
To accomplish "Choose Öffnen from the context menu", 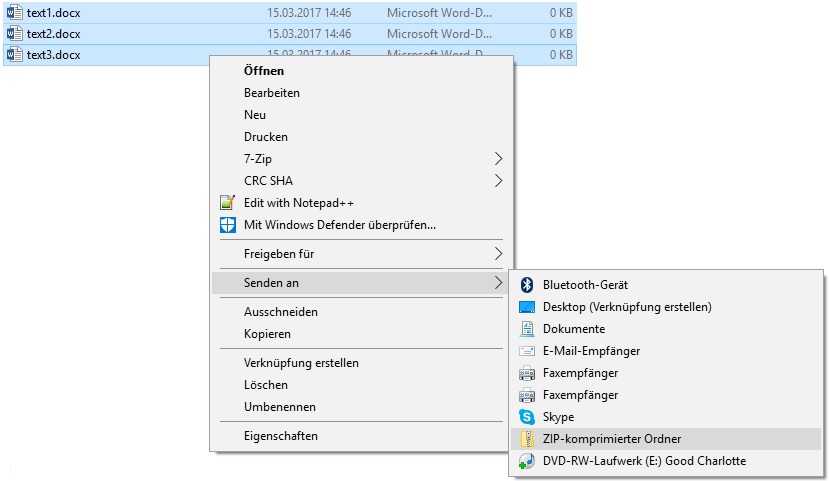I will (264, 71).
